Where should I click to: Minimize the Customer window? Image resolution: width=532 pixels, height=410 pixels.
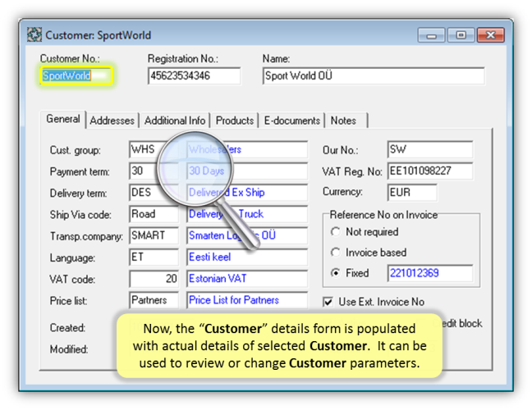431,35
